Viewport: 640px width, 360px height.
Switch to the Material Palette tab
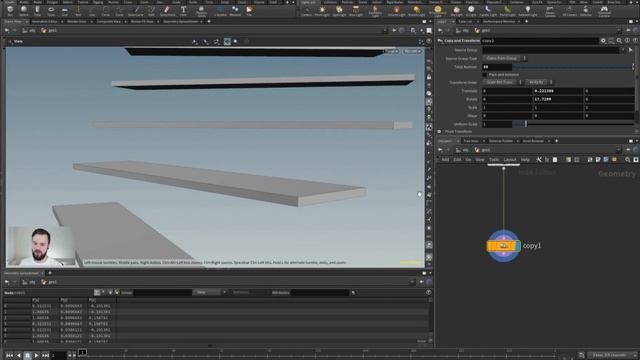501,141
